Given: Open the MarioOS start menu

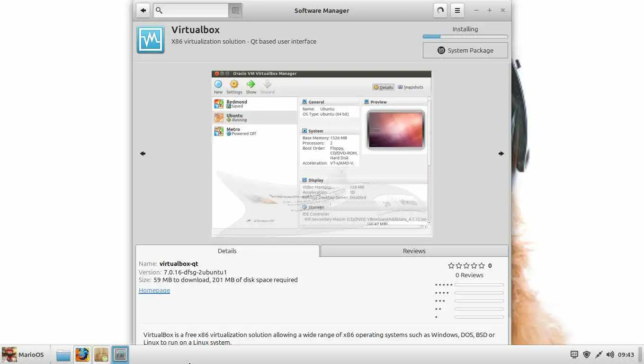Looking at the screenshot, I should (x=23, y=355).
